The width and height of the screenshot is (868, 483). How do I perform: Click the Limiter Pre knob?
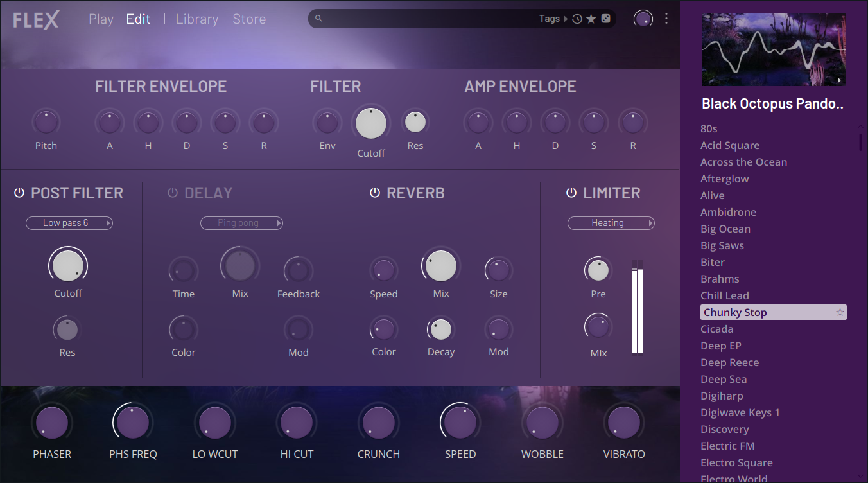click(598, 270)
